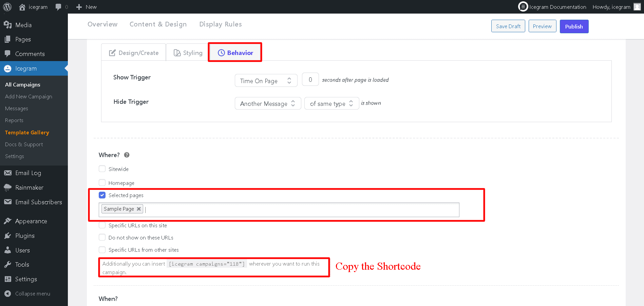Click the Styling tab icon
Screen dimensions: 644x306
tap(177, 53)
